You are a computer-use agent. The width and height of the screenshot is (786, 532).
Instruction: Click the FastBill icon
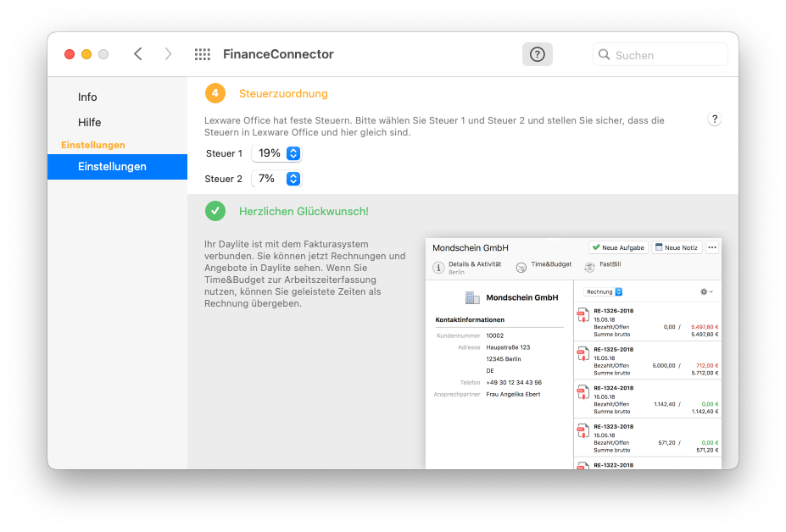[x=589, y=268]
